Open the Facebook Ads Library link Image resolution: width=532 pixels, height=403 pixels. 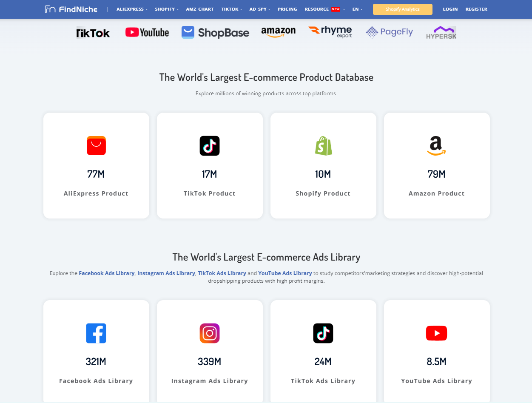click(x=106, y=273)
